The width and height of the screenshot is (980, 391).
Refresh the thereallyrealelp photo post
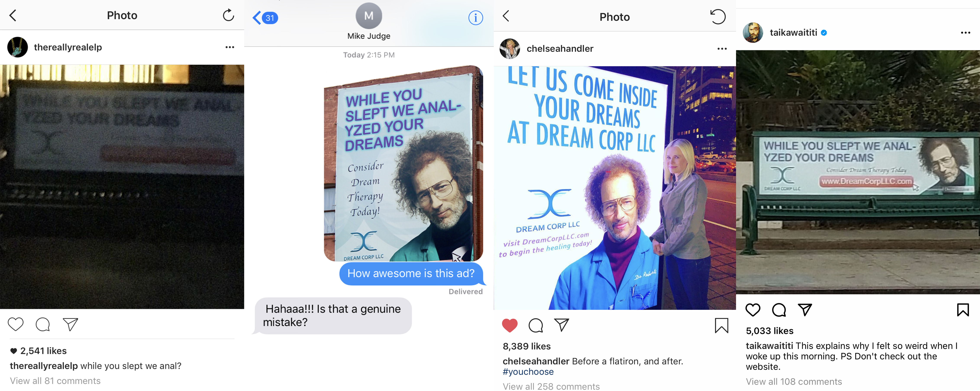click(x=228, y=15)
